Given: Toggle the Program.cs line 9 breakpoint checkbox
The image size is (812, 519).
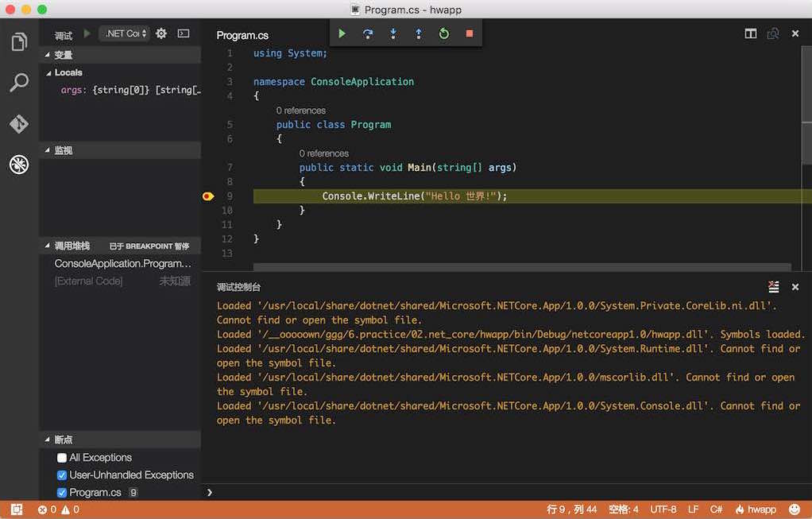Looking at the screenshot, I should (x=61, y=492).
